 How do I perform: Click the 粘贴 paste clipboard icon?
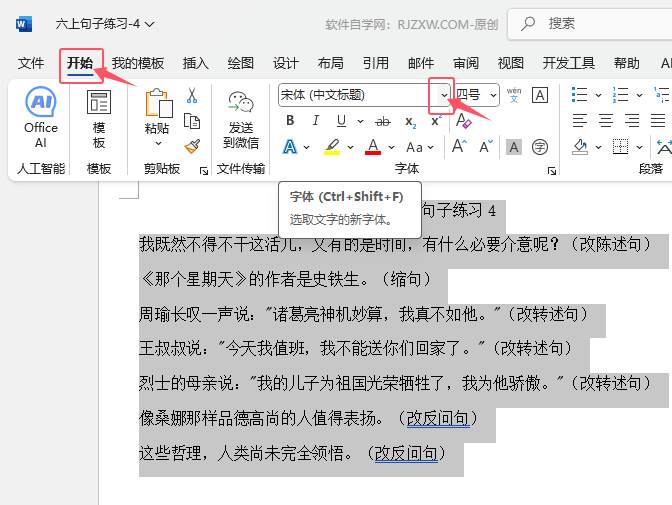(159, 103)
